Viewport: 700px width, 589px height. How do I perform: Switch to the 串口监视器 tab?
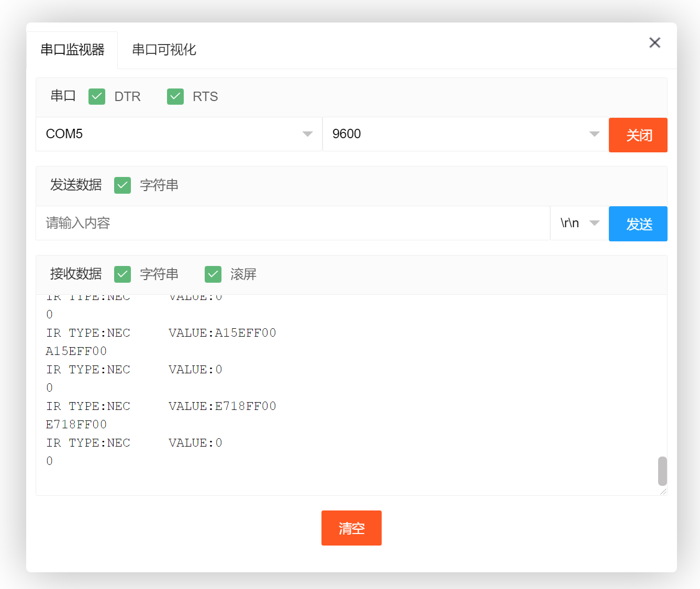coord(72,50)
